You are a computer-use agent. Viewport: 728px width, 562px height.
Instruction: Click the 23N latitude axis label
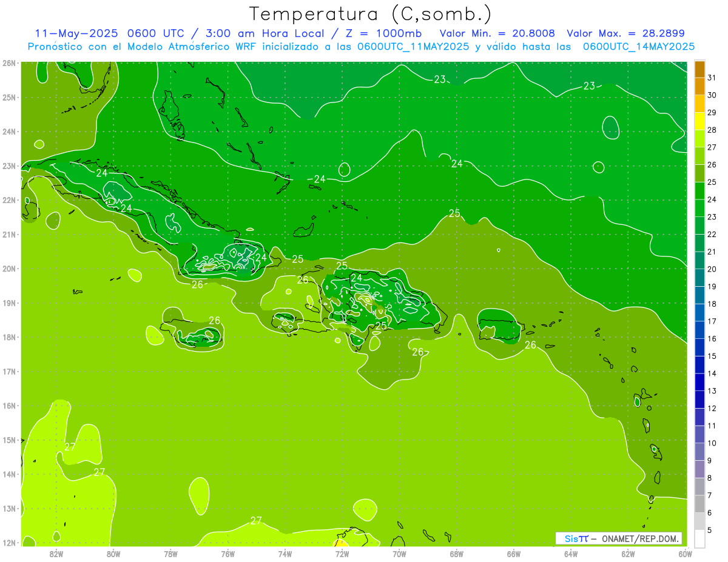point(9,166)
